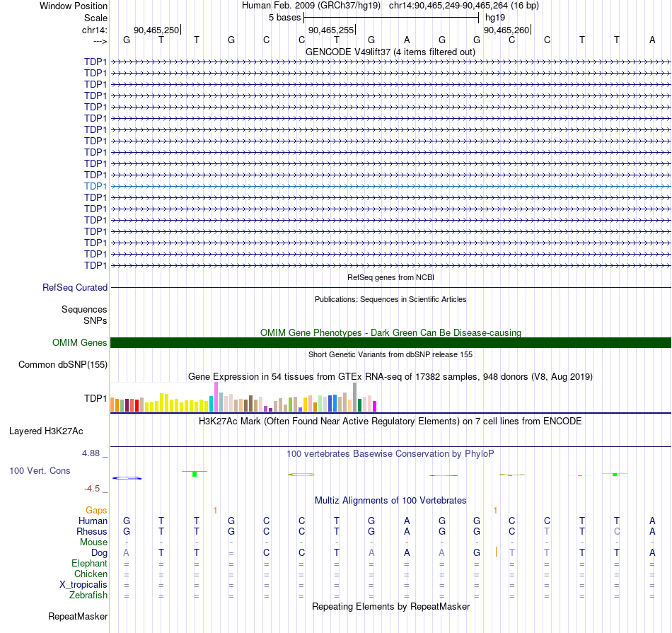Click the 90,465,255 ruler position

pos(331,30)
